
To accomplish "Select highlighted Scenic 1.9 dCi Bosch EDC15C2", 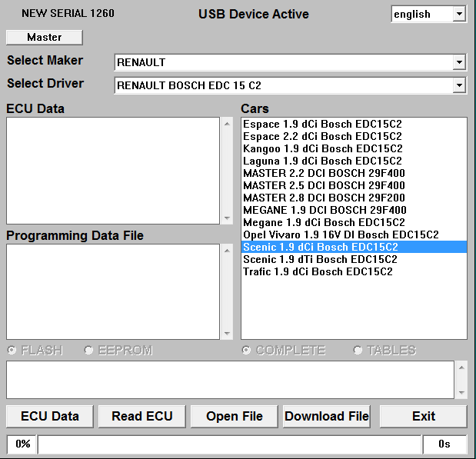I will click(354, 247).
